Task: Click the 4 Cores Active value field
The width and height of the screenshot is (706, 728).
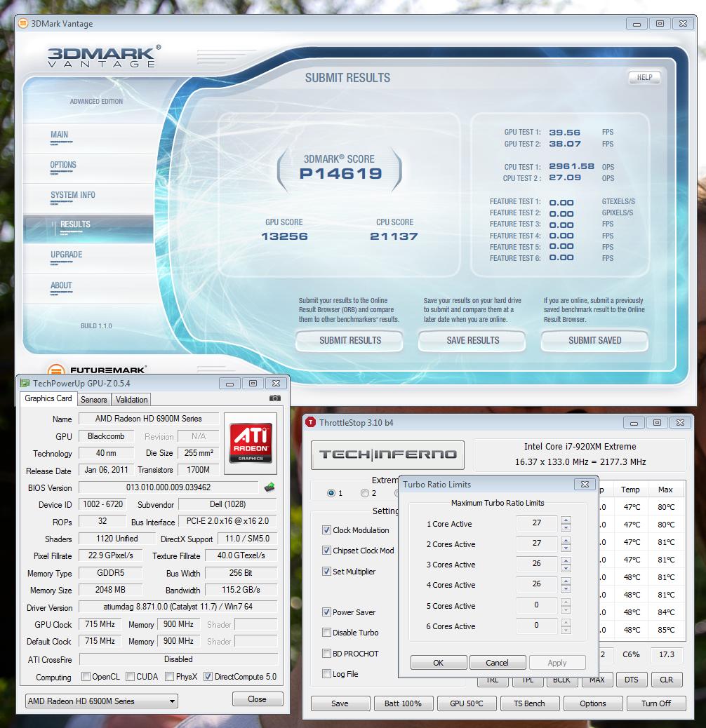Action: 536,584
